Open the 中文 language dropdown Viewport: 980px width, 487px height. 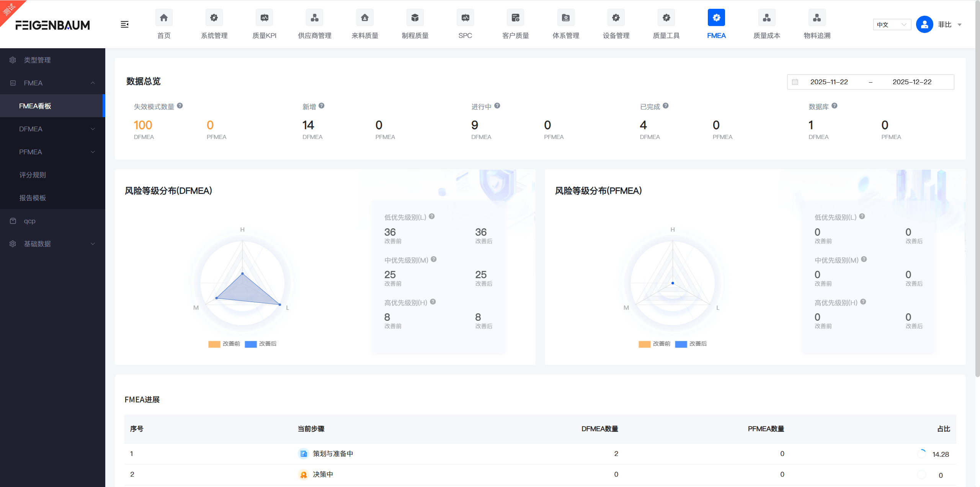click(892, 25)
